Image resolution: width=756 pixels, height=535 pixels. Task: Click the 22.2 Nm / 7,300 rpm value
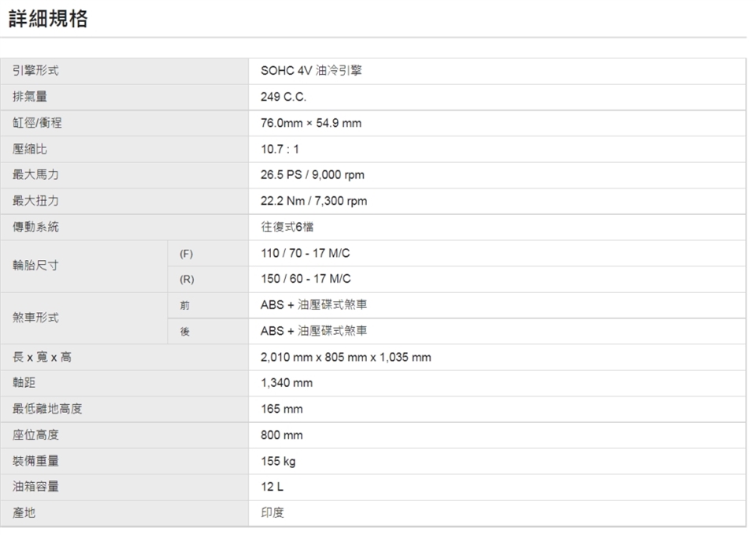[x=313, y=201]
